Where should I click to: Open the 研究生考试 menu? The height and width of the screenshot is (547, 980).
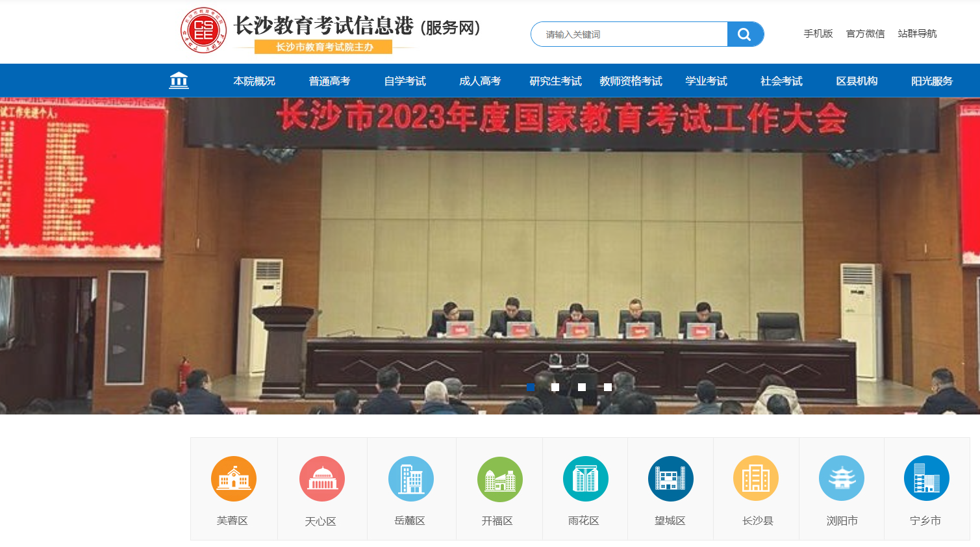(556, 80)
